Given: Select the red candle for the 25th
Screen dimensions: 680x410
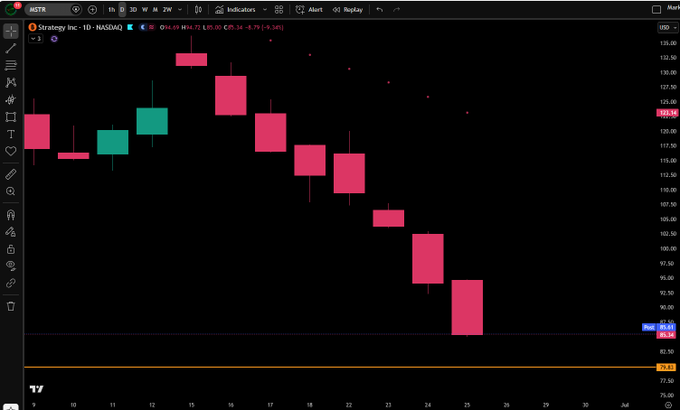Looking at the screenshot, I should tap(467, 307).
